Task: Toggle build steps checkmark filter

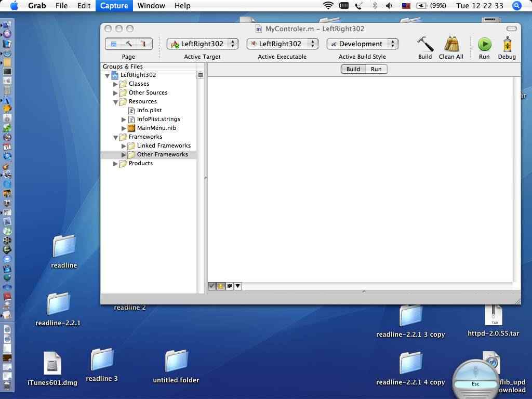Action: 212,286
